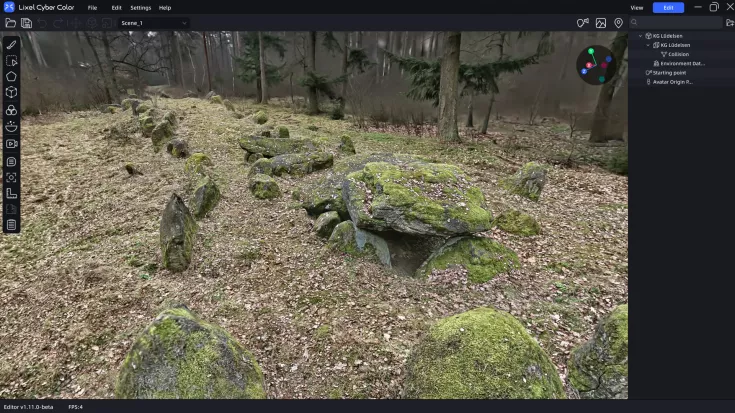Image resolution: width=735 pixels, height=413 pixels.
Task: Select the clipboard list tool at bottom
Action: tap(11, 225)
